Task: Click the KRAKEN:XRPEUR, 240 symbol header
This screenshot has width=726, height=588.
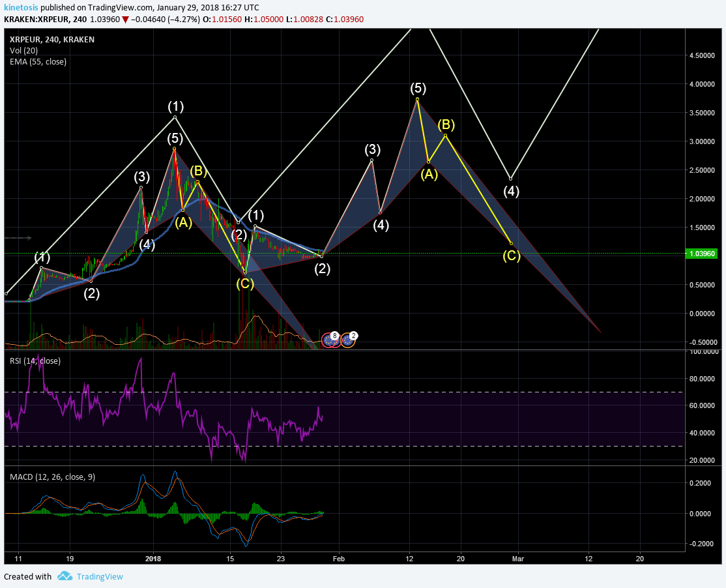Action: [x=46, y=20]
